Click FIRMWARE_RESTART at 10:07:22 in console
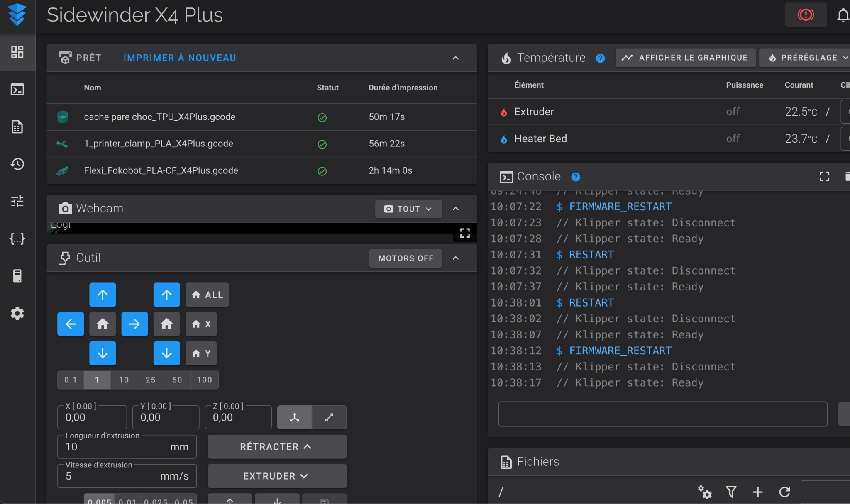The image size is (850, 504). [x=620, y=207]
